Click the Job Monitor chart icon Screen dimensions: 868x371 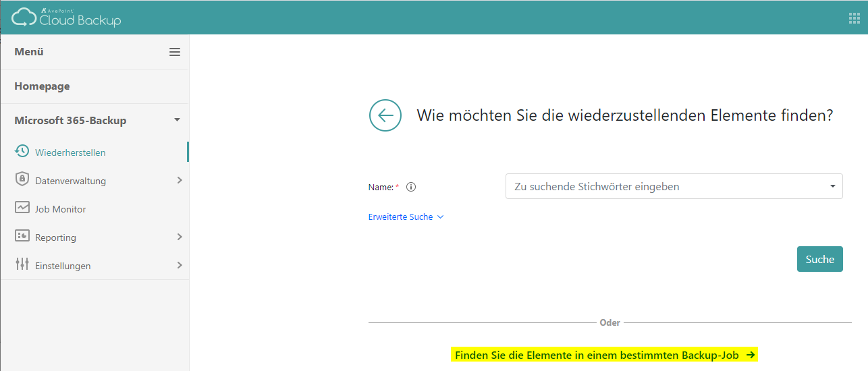point(22,208)
